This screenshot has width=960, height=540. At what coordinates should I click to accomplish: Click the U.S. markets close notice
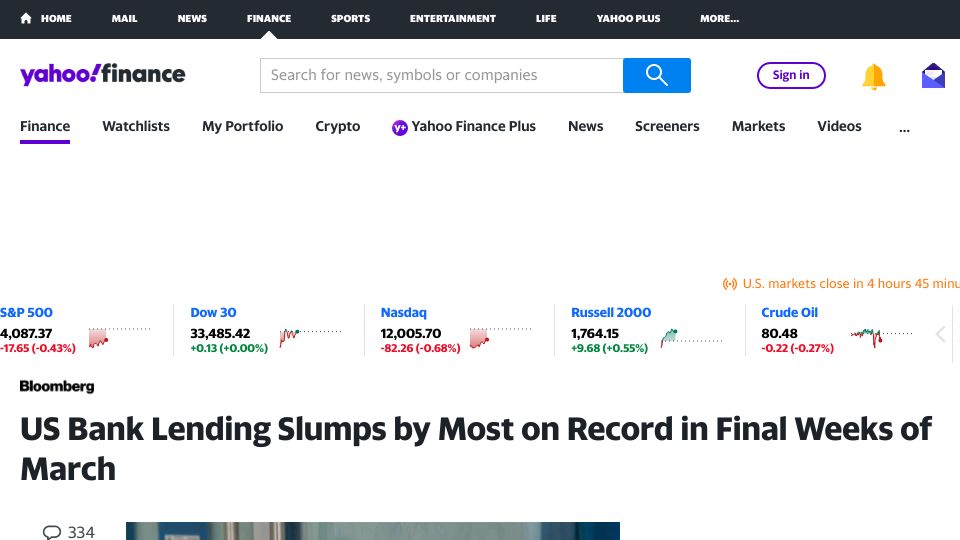coord(850,283)
